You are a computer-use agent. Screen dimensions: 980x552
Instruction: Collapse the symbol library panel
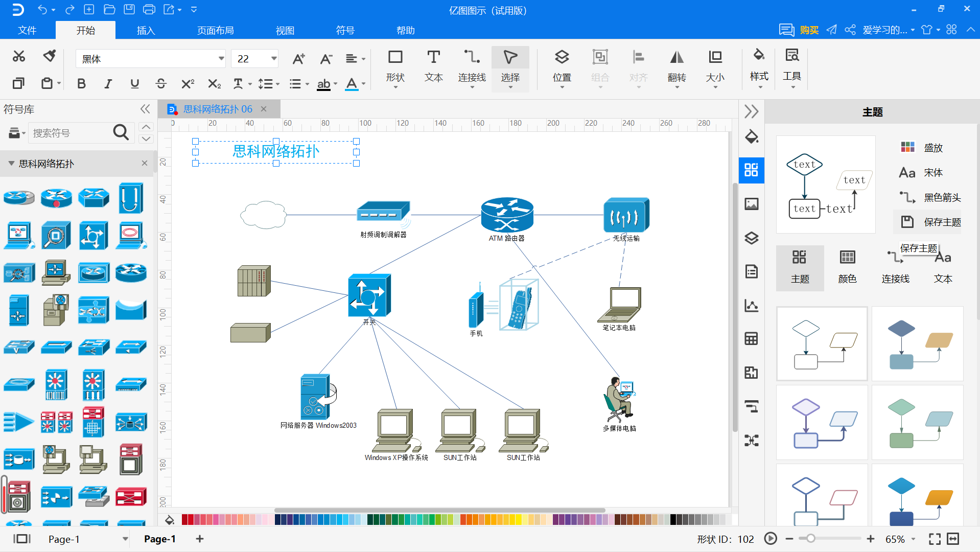pos(145,109)
